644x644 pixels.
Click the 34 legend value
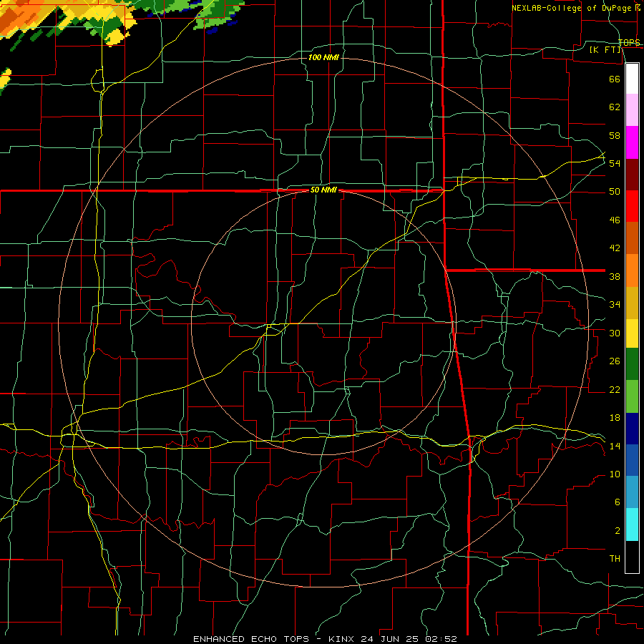click(615, 305)
